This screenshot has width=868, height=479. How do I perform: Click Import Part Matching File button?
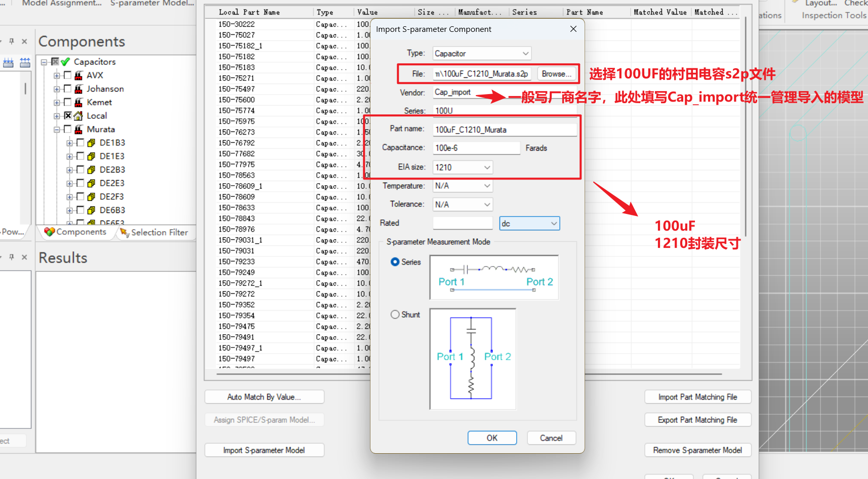(x=697, y=397)
